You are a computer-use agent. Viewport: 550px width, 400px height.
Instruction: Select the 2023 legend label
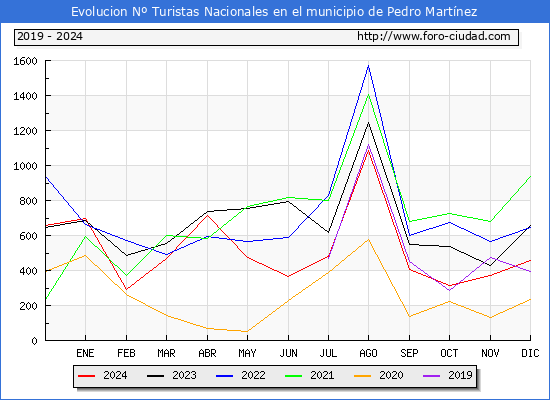(184, 375)
